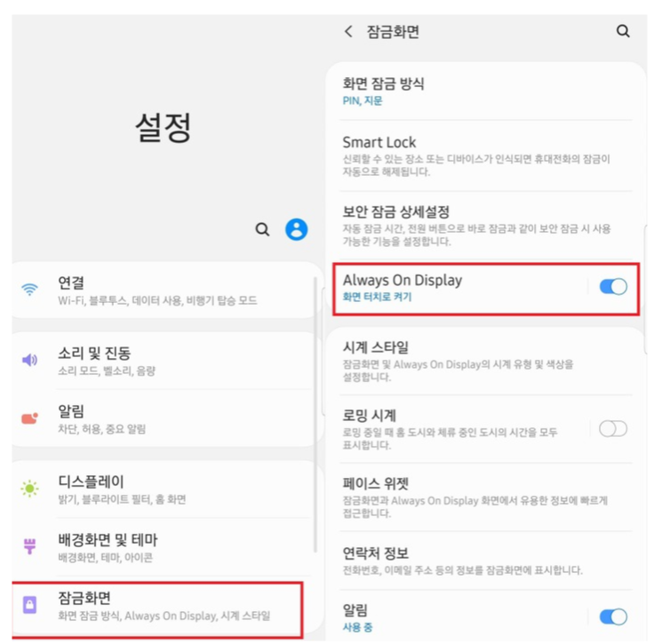The width and height of the screenshot is (654, 644).
Task: Tap the speaker icon for 소리 및 진동
Action: tap(29, 359)
